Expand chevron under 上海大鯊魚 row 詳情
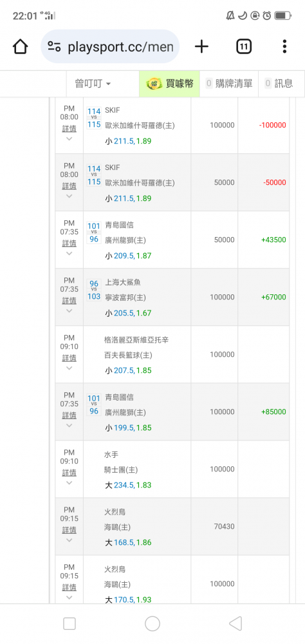The height and width of the screenshot is (644, 305). (69, 310)
